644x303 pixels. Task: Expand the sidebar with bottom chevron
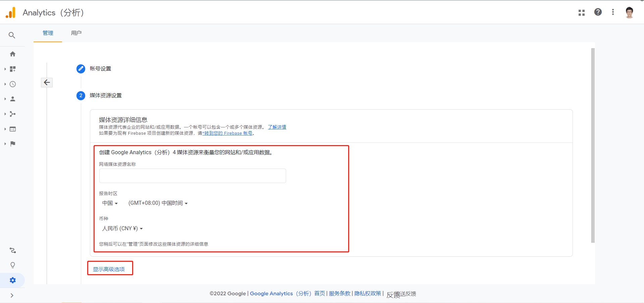12,295
